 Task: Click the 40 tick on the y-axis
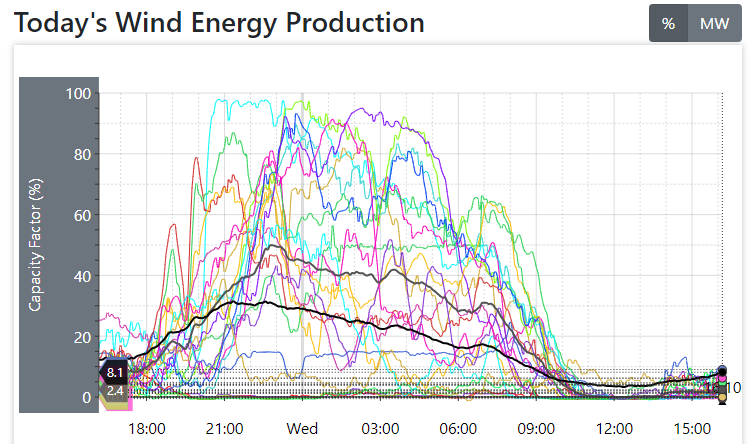pos(82,276)
